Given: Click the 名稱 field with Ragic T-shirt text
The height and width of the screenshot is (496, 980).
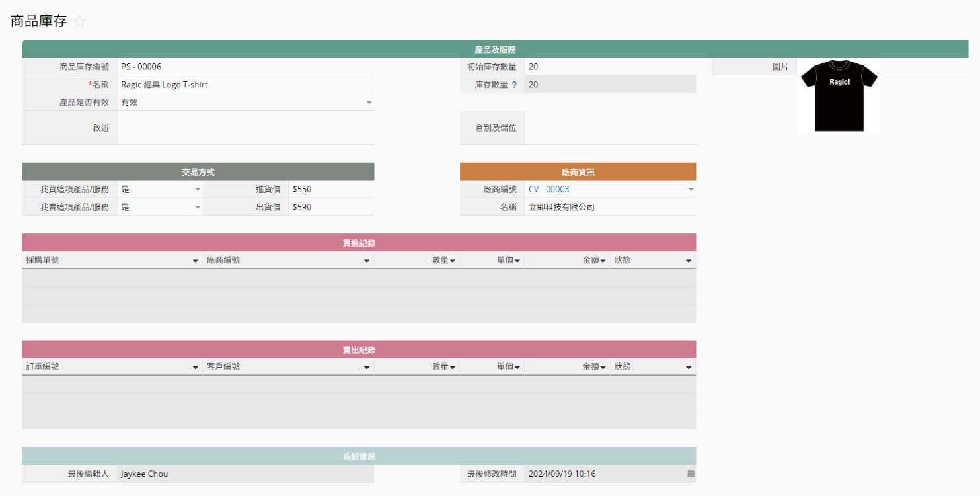Looking at the screenshot, I should click(245, 85).
